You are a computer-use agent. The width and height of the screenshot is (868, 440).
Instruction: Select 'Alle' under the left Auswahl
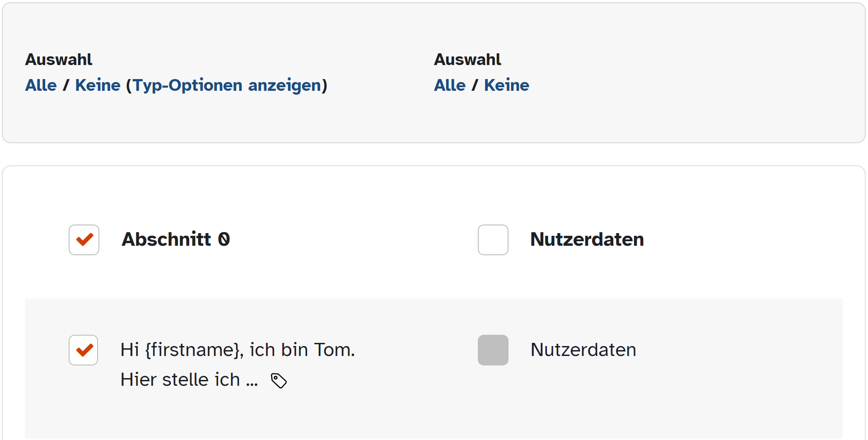pos(41,85)
